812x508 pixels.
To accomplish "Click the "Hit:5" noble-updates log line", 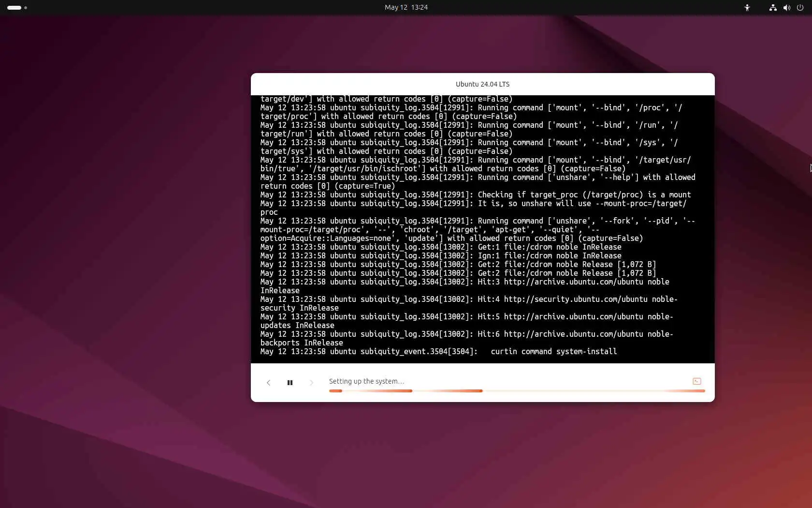I will coord(467,321).
